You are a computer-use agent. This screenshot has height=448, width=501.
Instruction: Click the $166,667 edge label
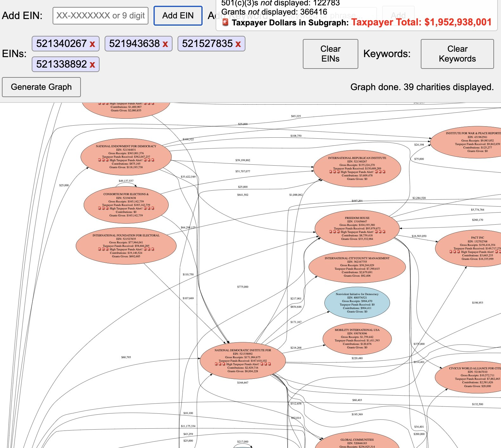click(x=243, y=383)
